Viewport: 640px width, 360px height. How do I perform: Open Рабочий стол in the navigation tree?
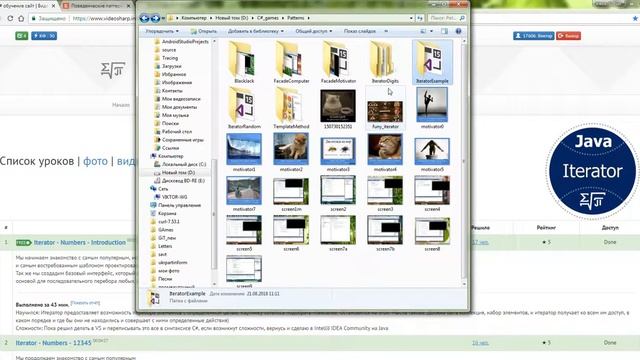(x=173, y=131)
